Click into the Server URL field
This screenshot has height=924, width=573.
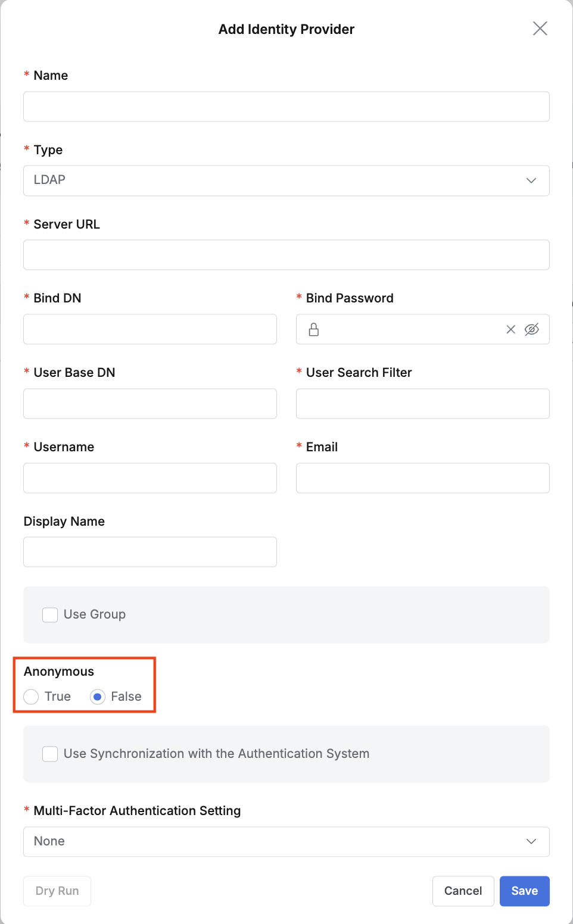(x=286, y=255)
